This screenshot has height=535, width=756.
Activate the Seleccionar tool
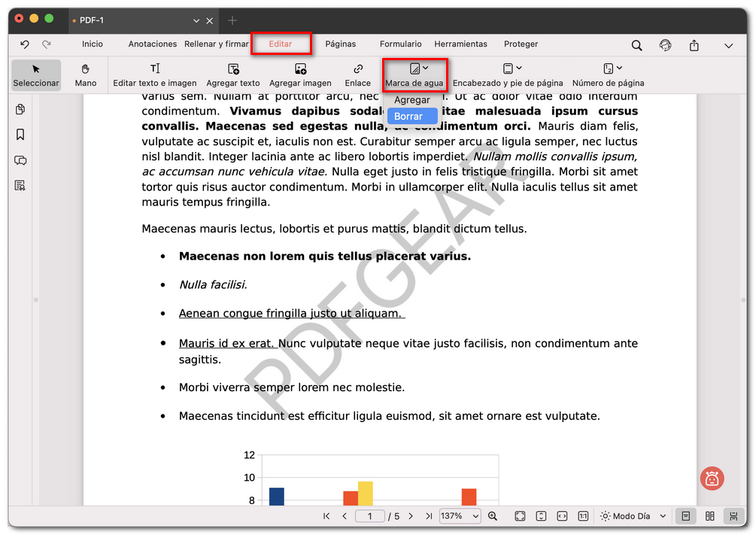tap(36, 74)
